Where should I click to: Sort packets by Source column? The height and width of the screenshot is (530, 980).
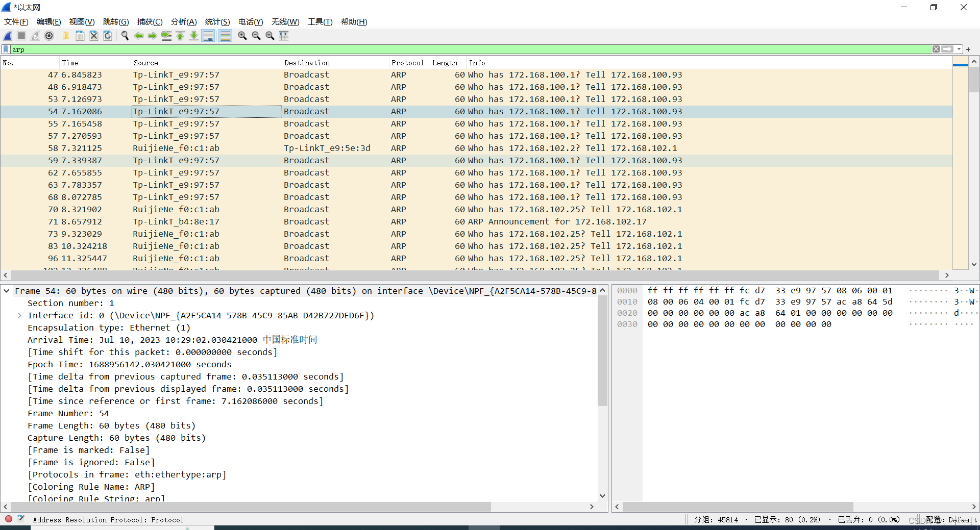[x=206, y=63]
